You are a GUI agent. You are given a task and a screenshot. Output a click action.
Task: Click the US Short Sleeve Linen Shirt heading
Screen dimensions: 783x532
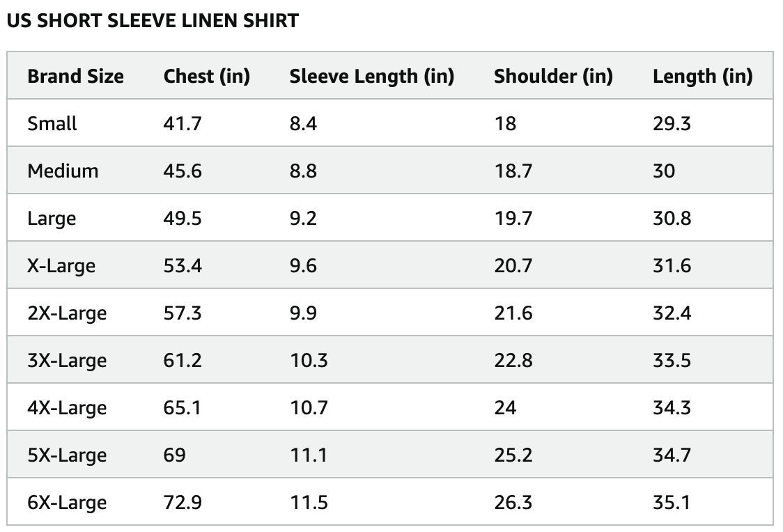(153, 21)
